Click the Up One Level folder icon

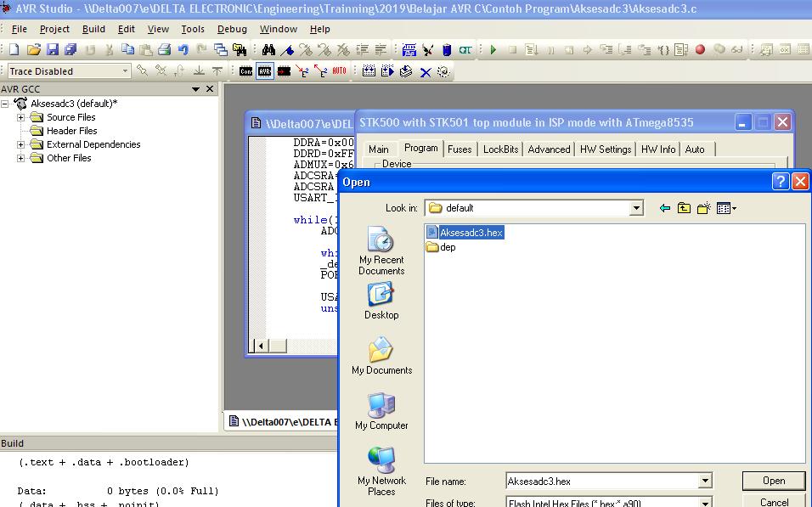(x=684, y=208)
